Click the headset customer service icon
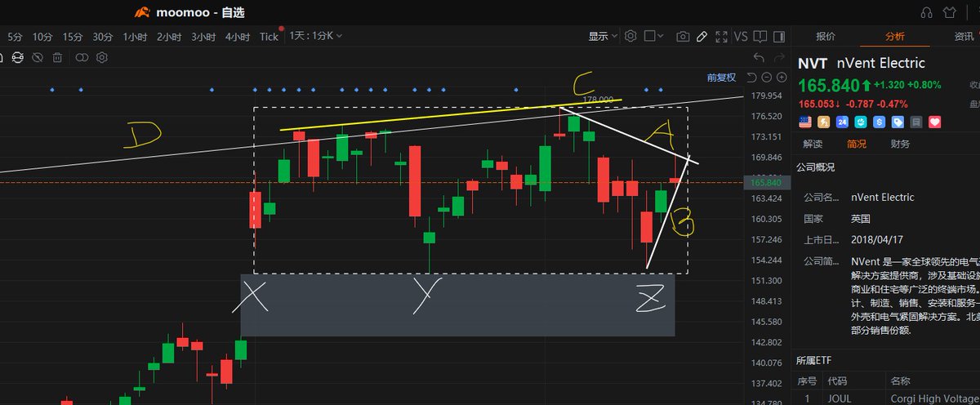The image size is (980, 405). pos(926,12)
